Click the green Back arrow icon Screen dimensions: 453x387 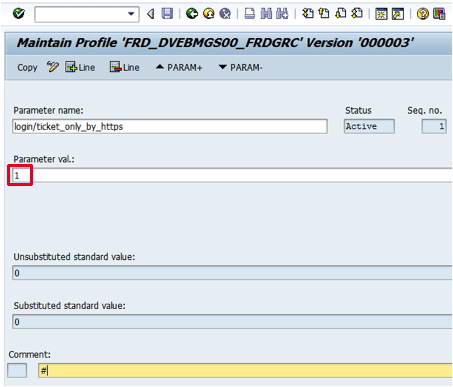(192, 14)
